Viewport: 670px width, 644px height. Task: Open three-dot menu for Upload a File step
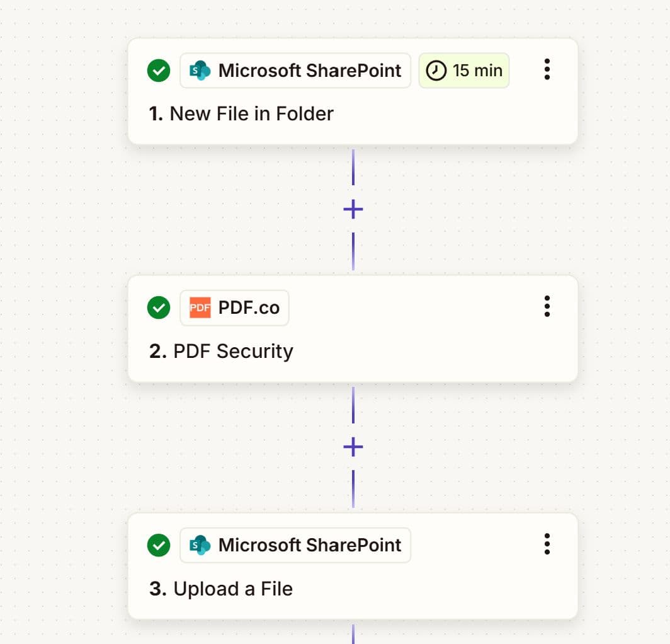point(547,544)
